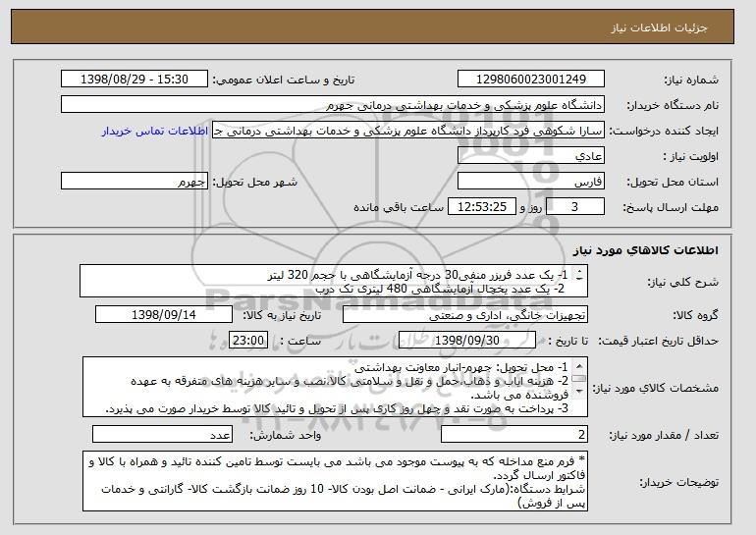Screen dimensions: 756x535
Task: Click the label استان محل تحویل
Action: (x=673, y=182)
